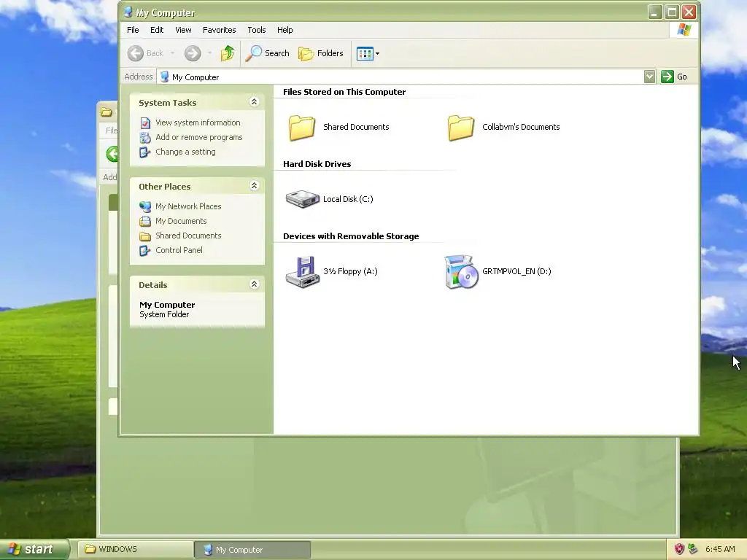The width and height of the screenshot is (747, 560).
Task: Click Add or remove programs link
Action: pyautogui.click(x=198, y=137)
